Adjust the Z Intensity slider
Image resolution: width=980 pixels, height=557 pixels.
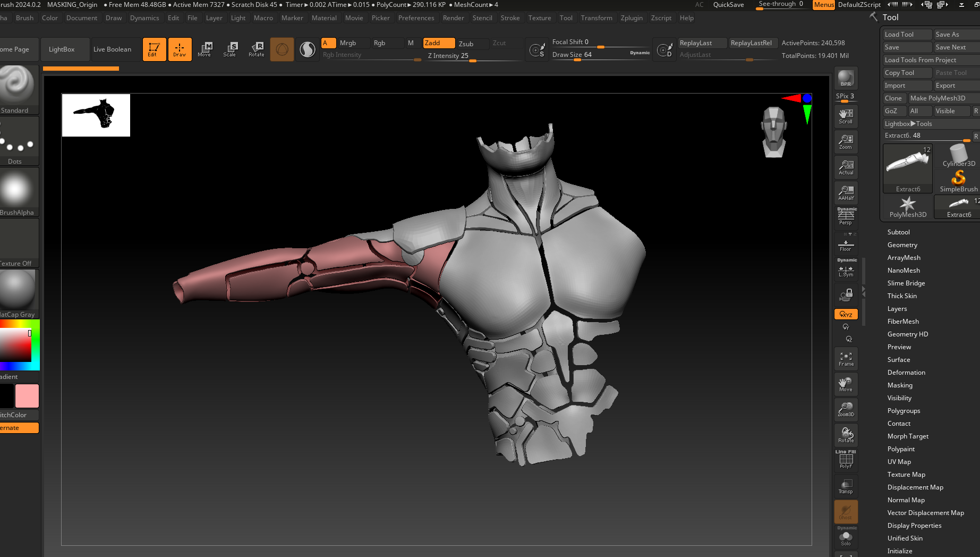coord(475,56)
